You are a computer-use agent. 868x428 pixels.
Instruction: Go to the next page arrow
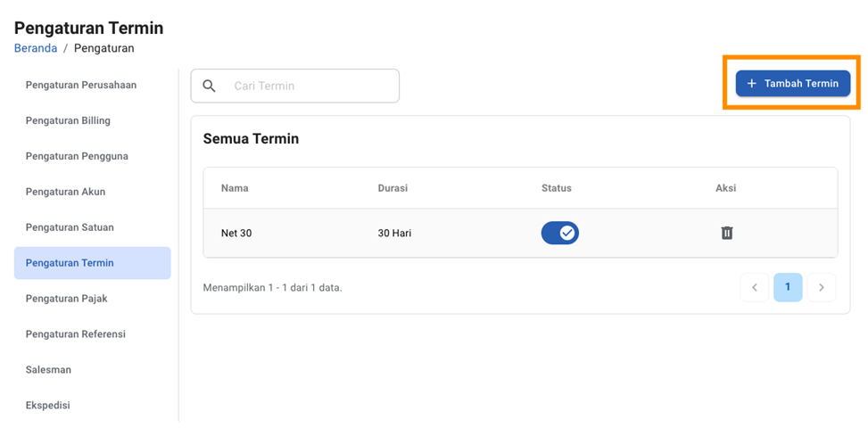(x=821, y=287)
